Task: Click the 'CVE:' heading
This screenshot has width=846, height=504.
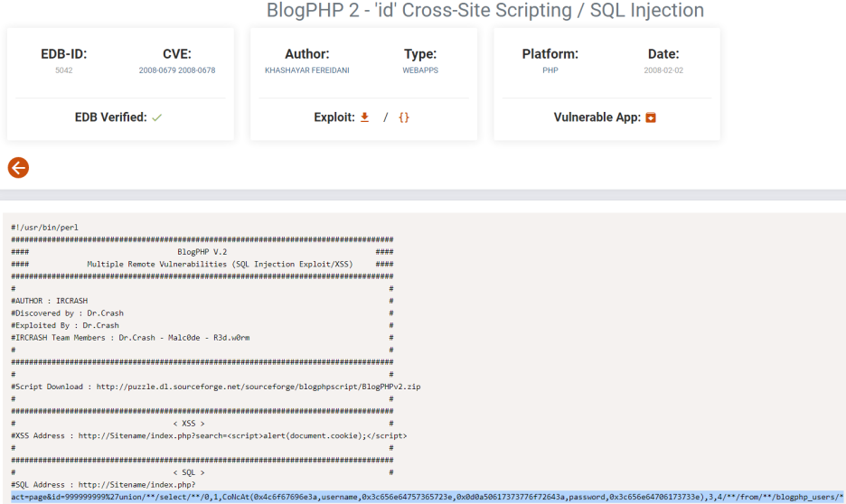Action: pyautogui.click(x=177, y=54)
